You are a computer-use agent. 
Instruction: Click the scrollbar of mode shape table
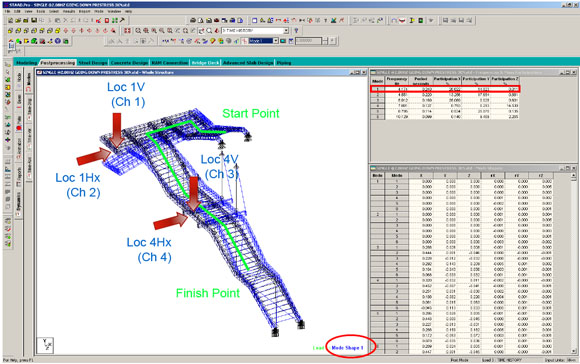coord(574,263)
